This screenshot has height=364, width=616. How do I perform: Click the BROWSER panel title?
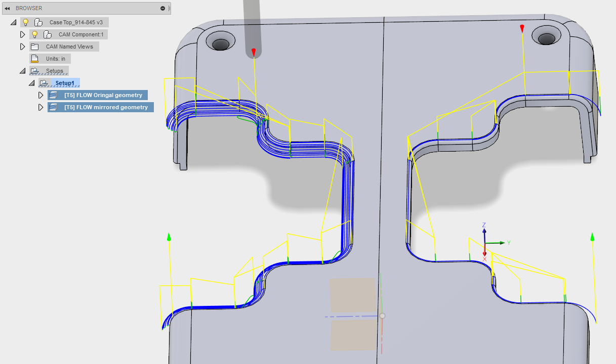29,8
